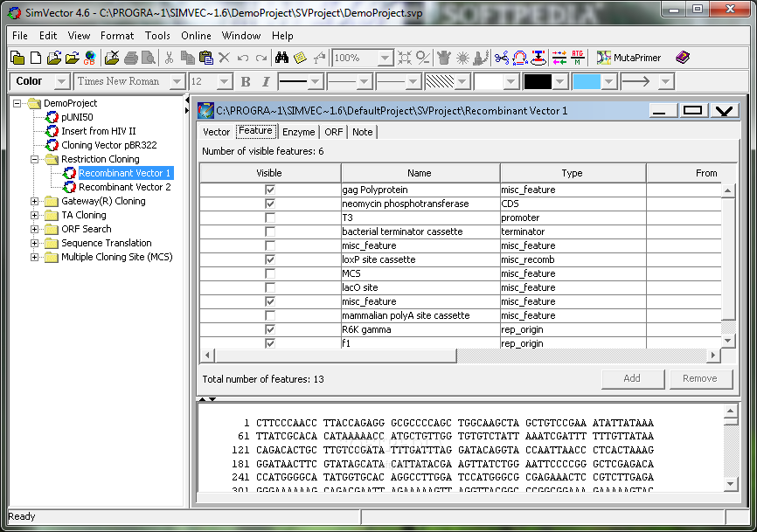Viewport: 757px width, 532px height.
Task: Click the Name column header
Action: (420, 173)
